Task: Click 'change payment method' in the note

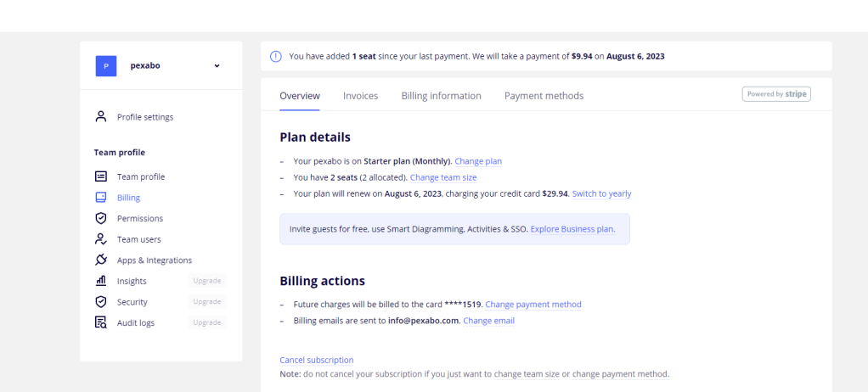Action: tap(620, 373)
